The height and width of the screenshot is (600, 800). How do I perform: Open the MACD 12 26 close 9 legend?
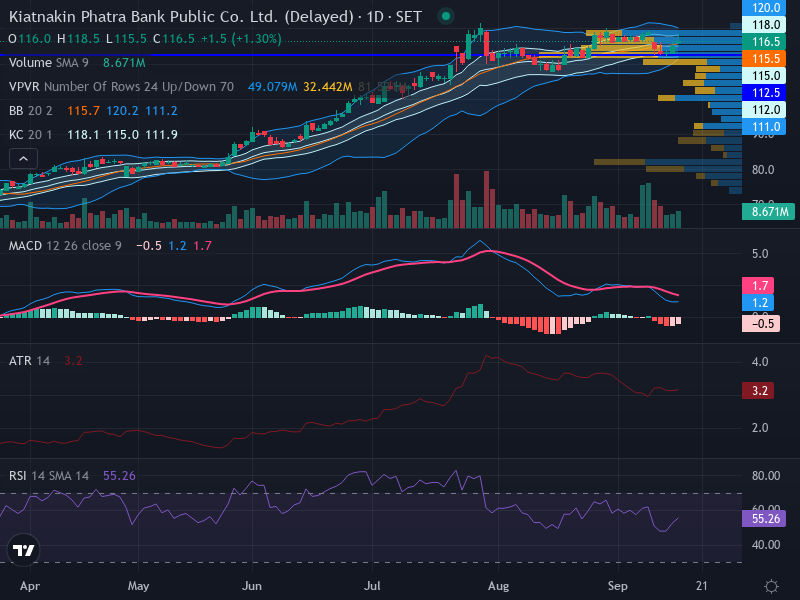tap(65, 246)
